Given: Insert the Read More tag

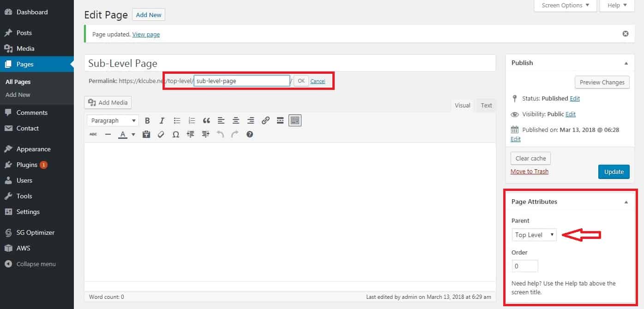Looking at the screenshot, I should [280, 120].
